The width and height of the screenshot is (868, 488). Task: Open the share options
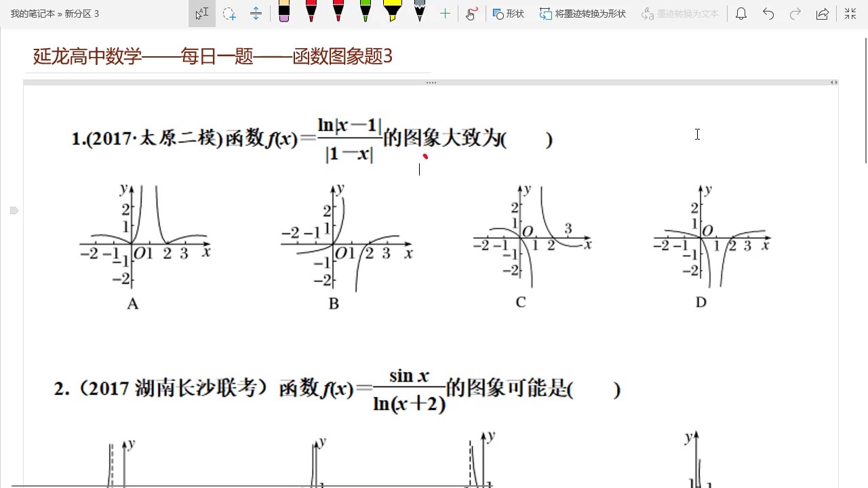point(823,14)
